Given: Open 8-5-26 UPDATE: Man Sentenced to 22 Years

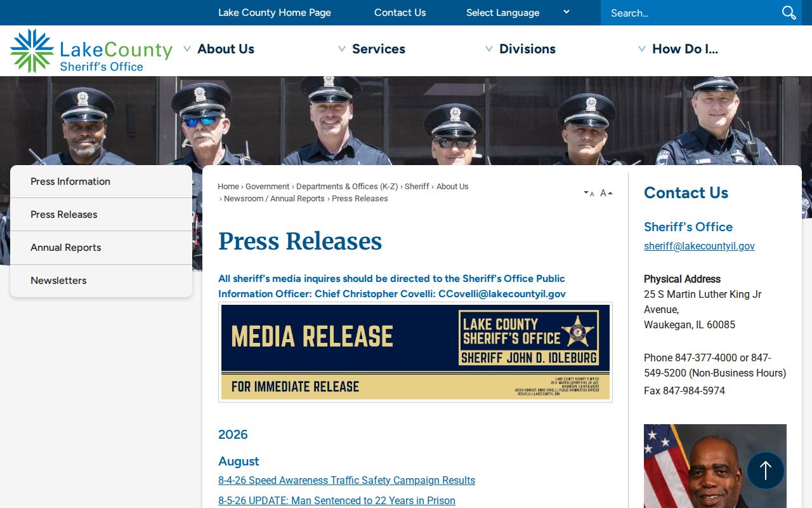Looking at the screenshot, I should coord(337,501).
